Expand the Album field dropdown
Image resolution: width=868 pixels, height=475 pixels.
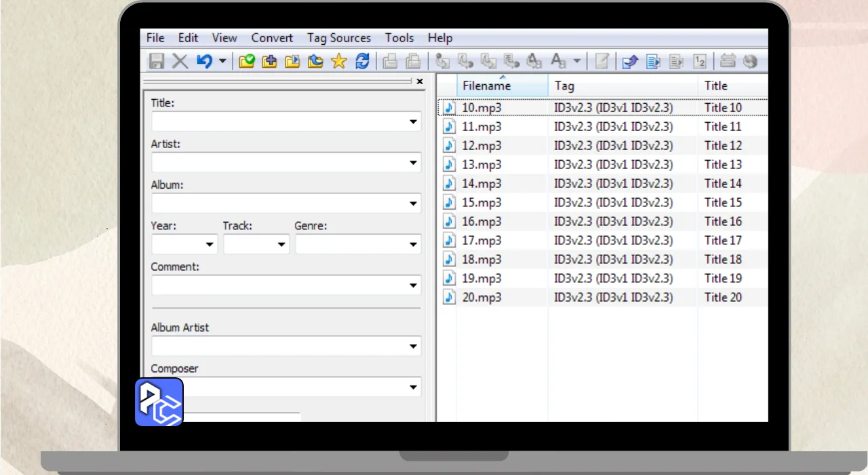pyautogui.click(x=413, y=204)
